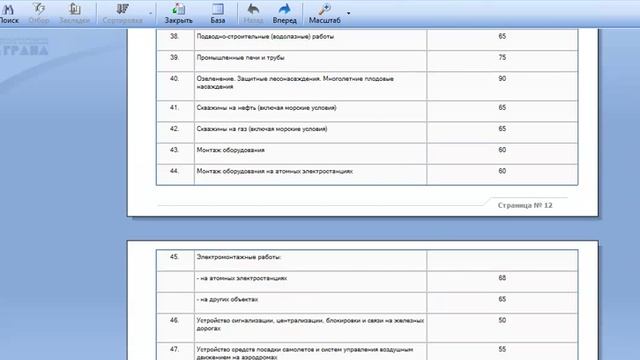Click value 50 in the row 46

502,320
